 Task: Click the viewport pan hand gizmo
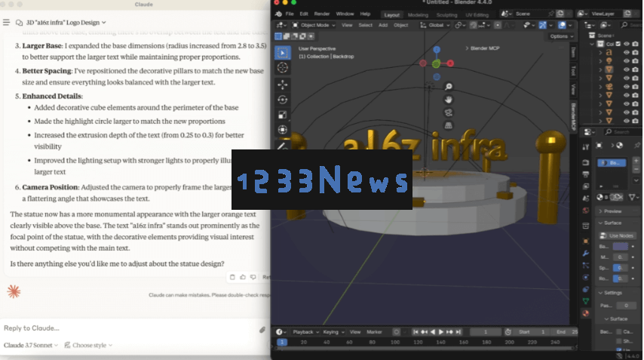(449, 100)
